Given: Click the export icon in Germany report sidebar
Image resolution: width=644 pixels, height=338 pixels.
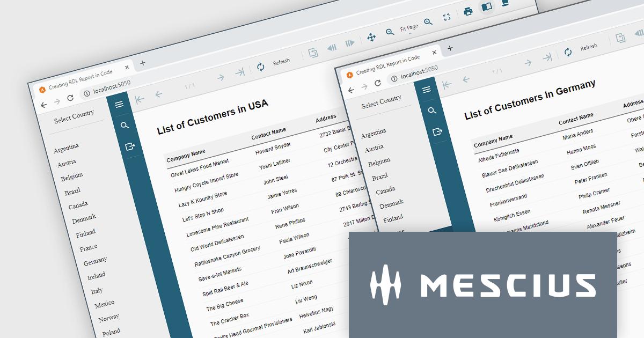Looking at the screenshot, I should point(438,131).
